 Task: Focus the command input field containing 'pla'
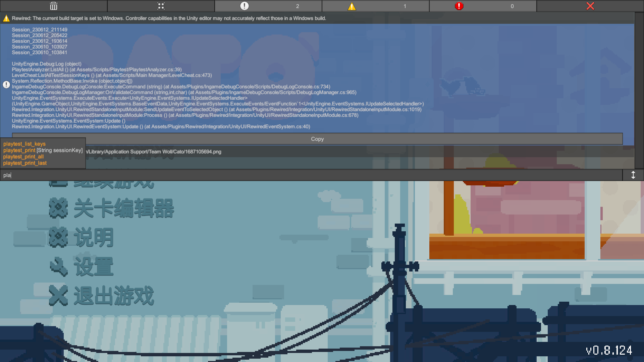311,175
